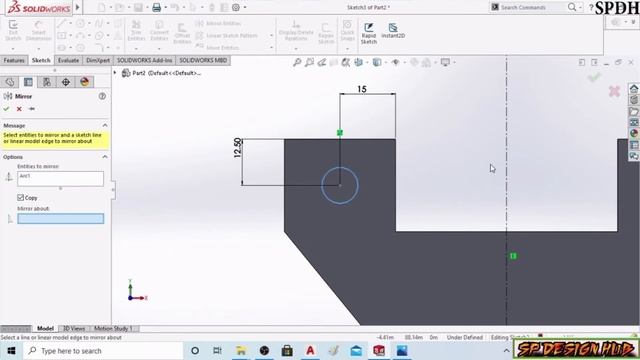640x360 pixels.
Task: Switch to the Model bottom tab
Action: 45,328
